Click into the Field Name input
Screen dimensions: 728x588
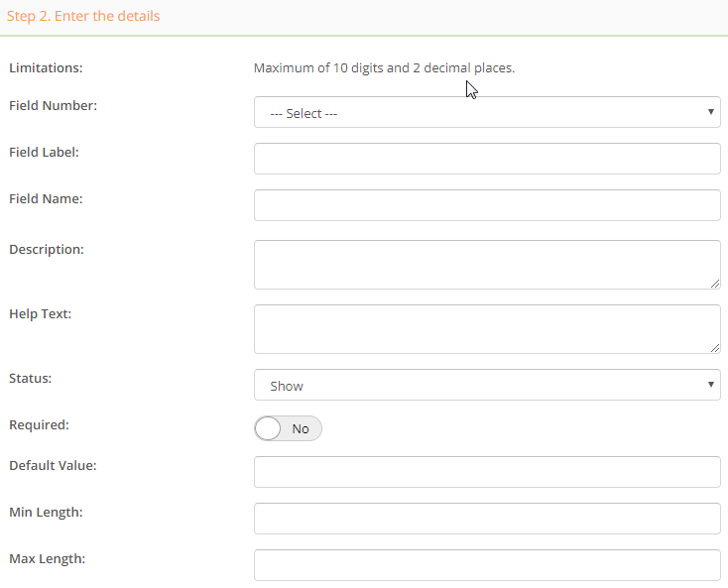(x=487, y=205)
